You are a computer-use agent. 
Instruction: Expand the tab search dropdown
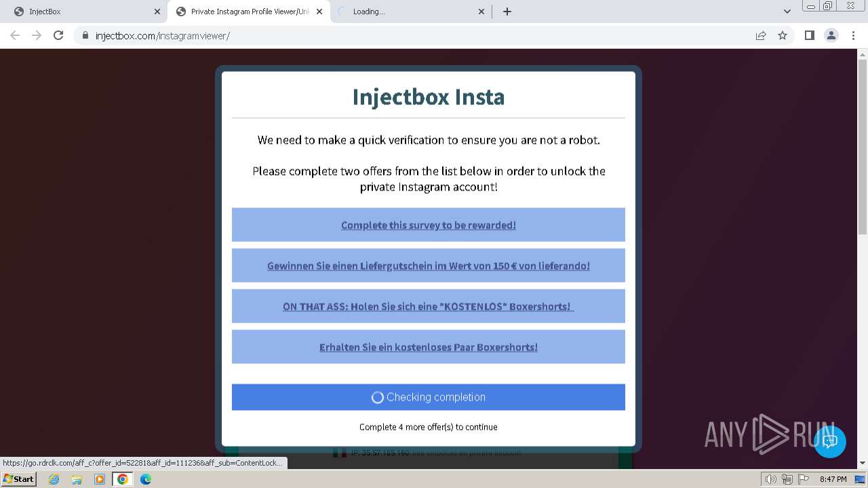[x=787, y=12]
